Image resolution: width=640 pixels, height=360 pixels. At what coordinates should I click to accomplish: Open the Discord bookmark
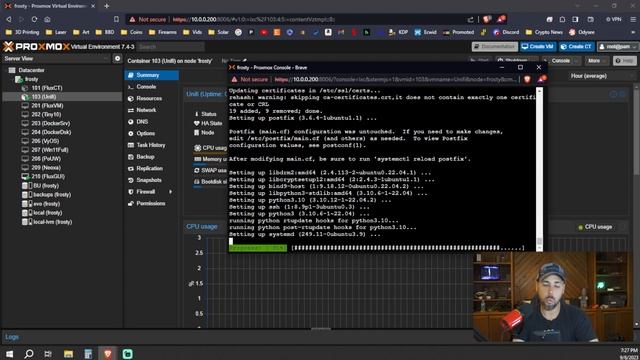click(x=506, y=32)
